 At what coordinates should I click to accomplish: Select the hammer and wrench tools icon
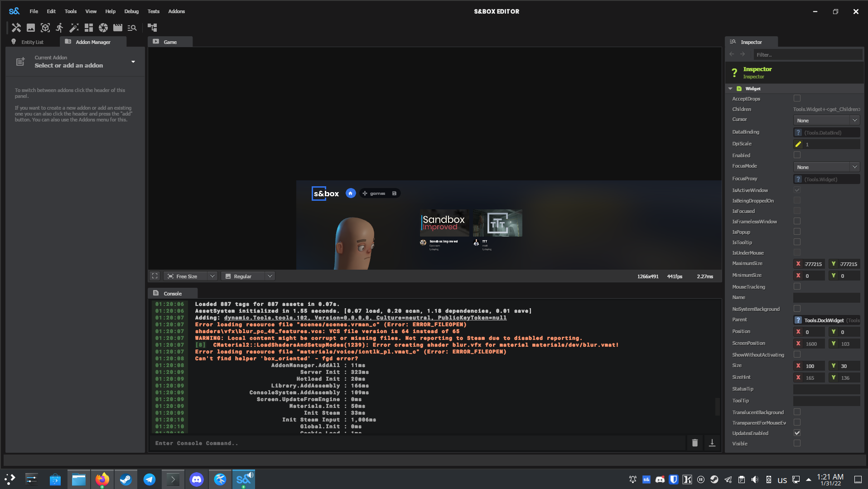coord(16,28)
